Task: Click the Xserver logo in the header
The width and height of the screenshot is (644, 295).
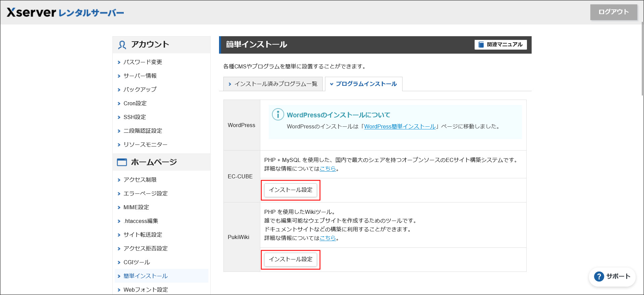Action: point(65,12)
